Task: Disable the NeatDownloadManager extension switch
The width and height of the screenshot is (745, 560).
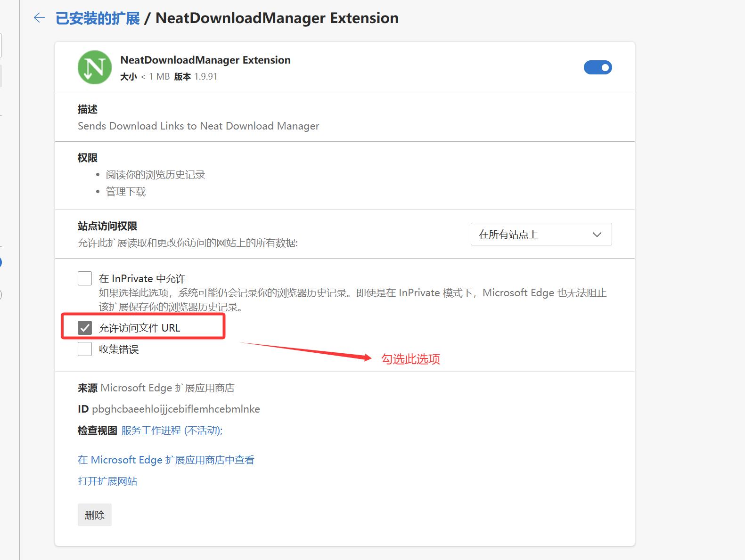Action: [598, 67]
